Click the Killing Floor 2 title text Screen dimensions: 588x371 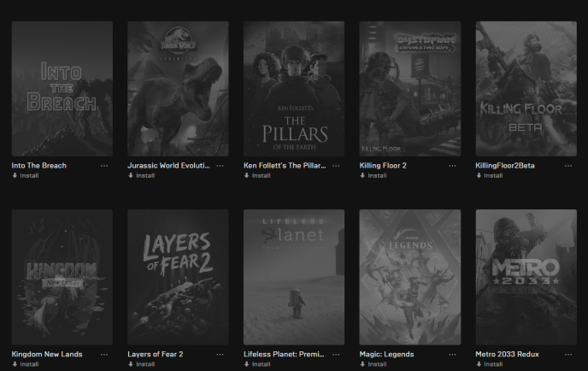tap(383, 166)
